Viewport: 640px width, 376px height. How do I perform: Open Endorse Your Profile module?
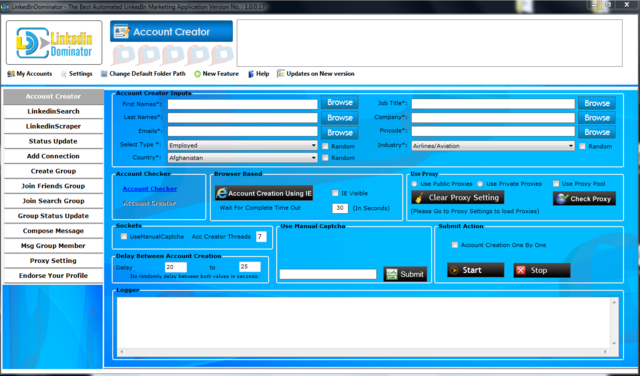pos(53,276)
